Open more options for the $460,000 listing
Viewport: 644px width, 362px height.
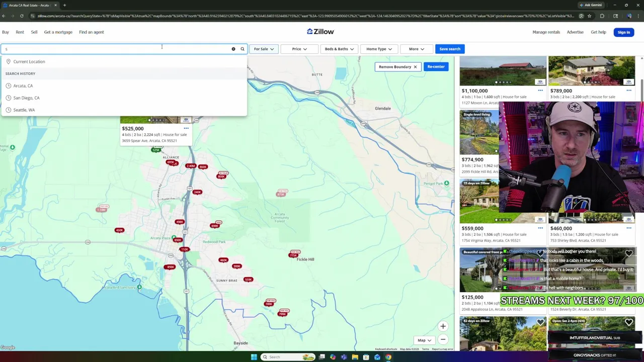[x=629, y=228]
